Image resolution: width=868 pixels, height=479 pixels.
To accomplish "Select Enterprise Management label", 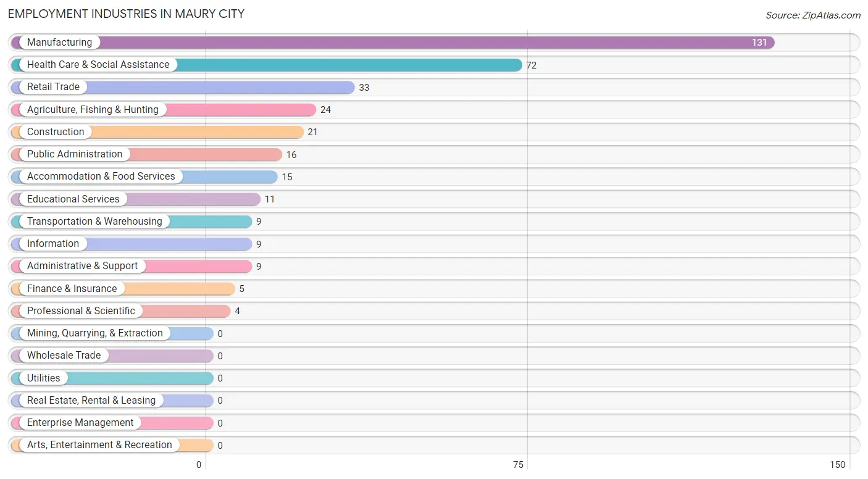I will pyautogui.click(x=80, y=423).
